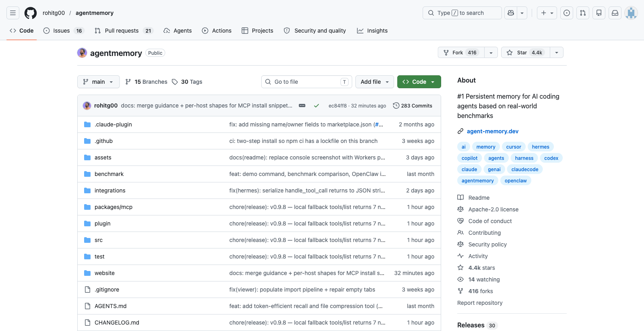The height and width of the screenshot is (331, 644).
Task: Open the Apache-2.0 license link
Action: [493, 209]
